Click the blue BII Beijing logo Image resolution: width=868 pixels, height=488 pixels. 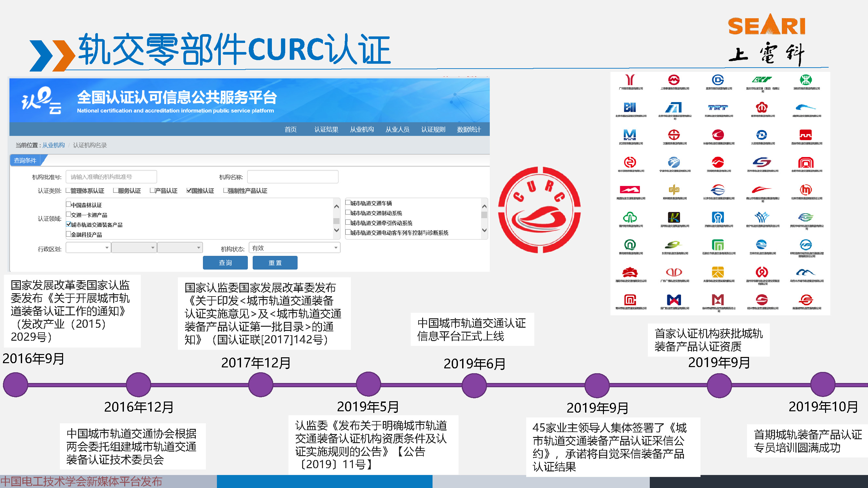tap(630, 107)
